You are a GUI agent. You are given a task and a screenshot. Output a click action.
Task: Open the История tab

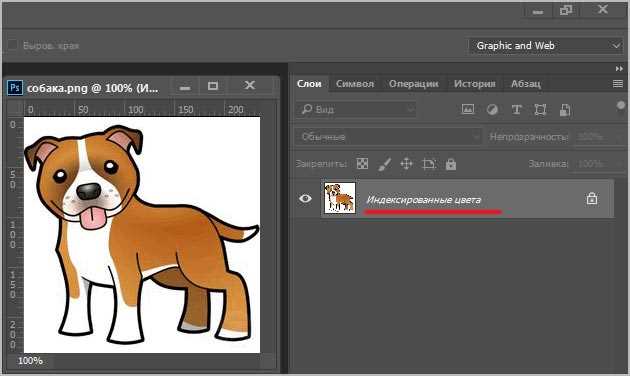pyautogui.click(x=475, y=84)
